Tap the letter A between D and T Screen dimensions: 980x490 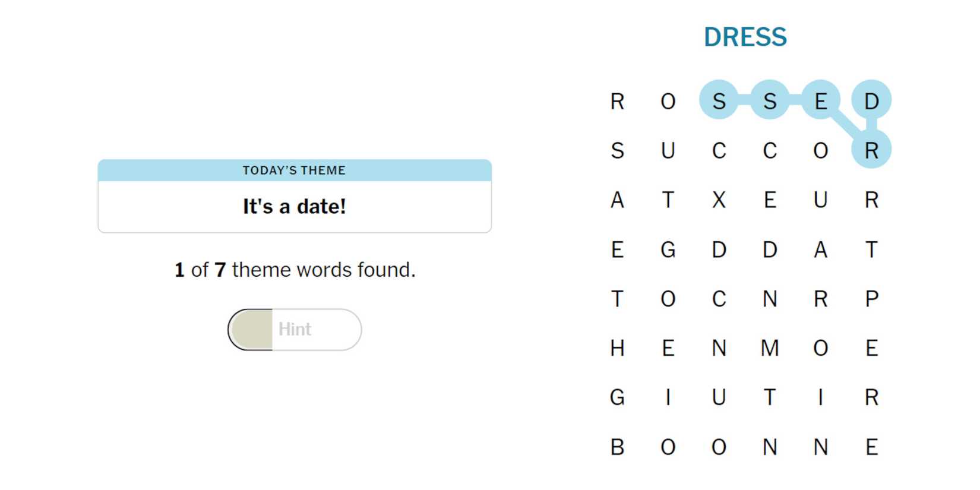[821, 249]
